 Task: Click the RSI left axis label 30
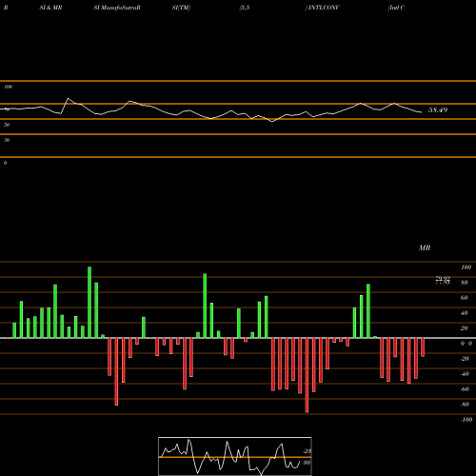coord(7,140)
